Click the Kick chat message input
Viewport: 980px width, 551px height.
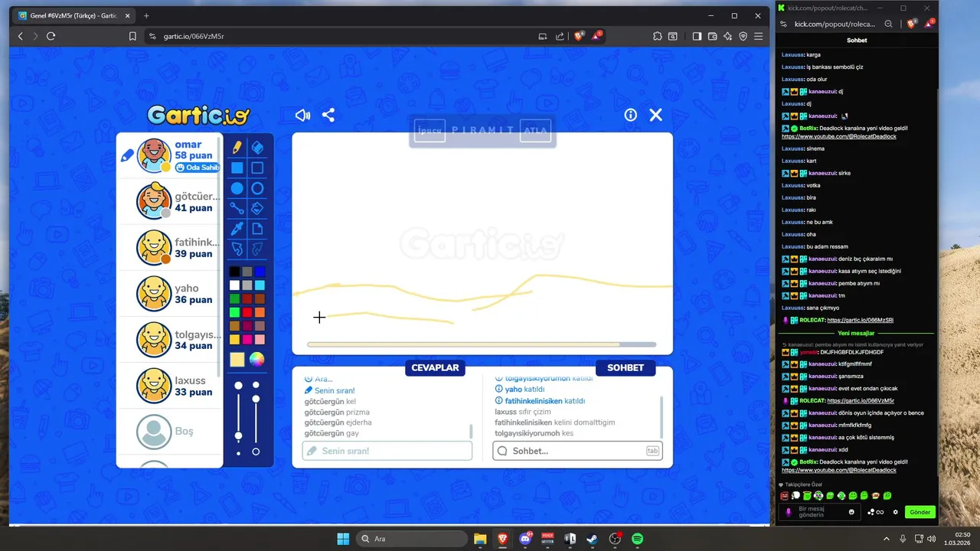pos(819,512)
